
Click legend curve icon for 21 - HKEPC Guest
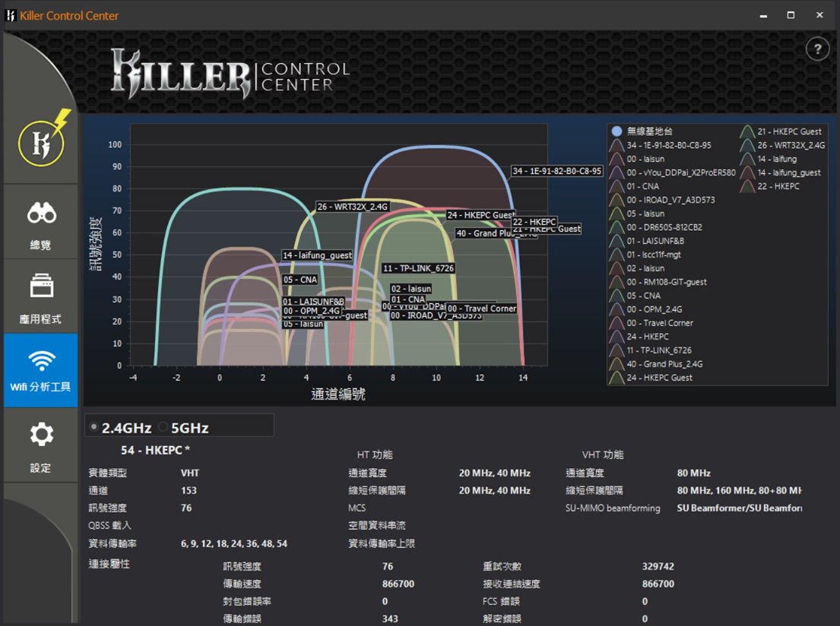(x=747, y=131)
